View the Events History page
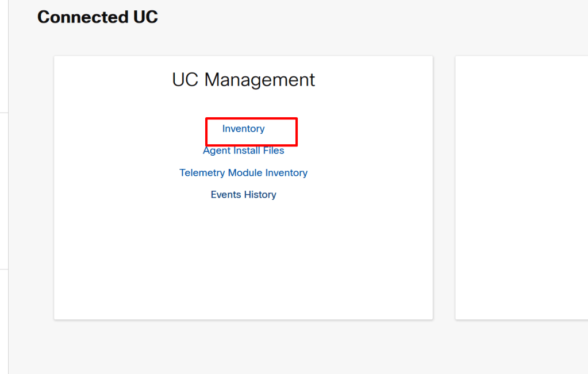Viewport: 588px width, 374px height. coord(243,194)
